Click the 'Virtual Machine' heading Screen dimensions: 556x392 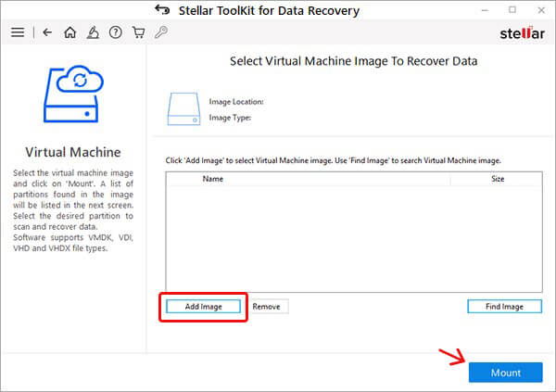click(73, 152)
